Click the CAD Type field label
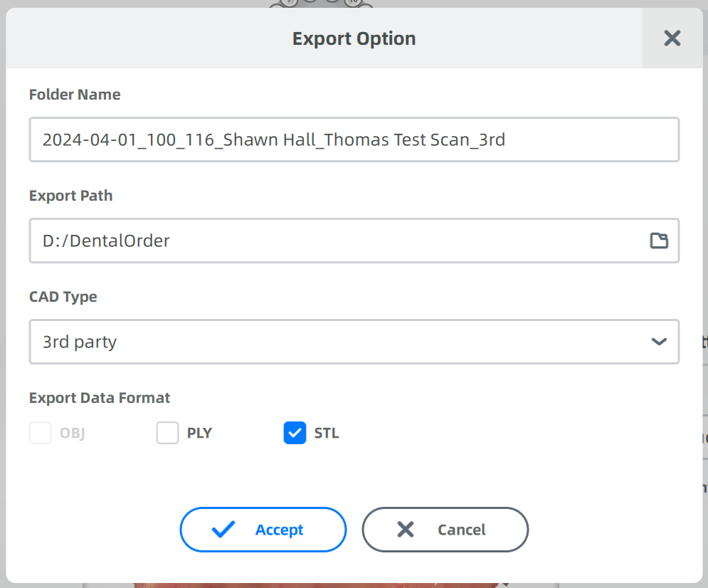The image size is (708, 588). pos(63,297)
